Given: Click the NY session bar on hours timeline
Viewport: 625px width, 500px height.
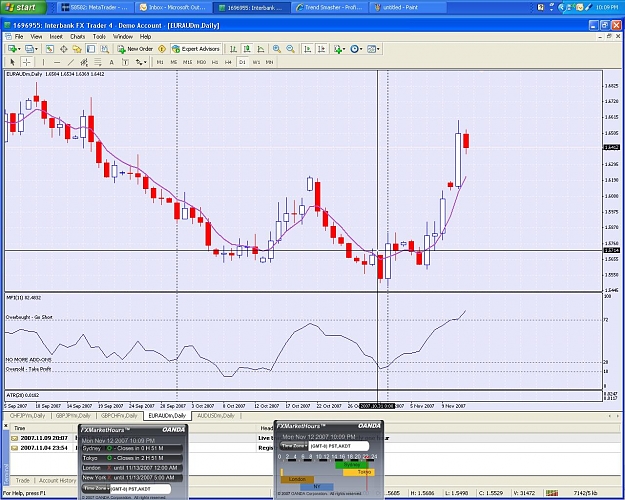Looking at the screenshot, I should [x=316, y=486].
